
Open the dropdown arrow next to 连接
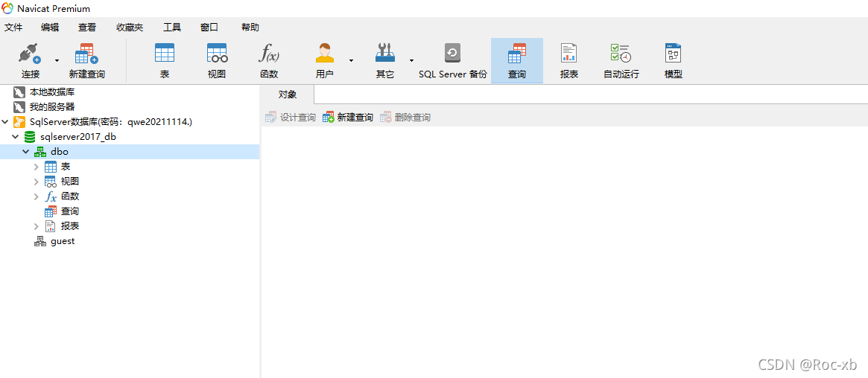pyautogui.click(x=57, y=61)
